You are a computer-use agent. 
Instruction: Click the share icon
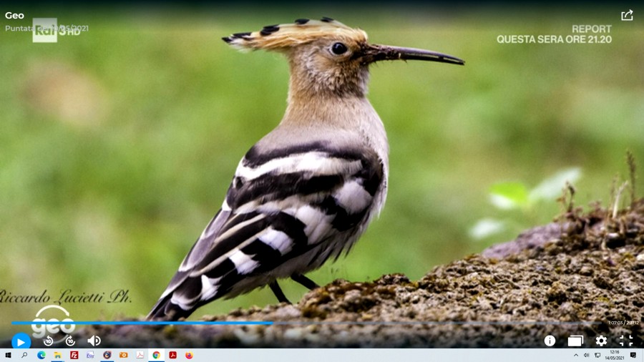point(627,15)
